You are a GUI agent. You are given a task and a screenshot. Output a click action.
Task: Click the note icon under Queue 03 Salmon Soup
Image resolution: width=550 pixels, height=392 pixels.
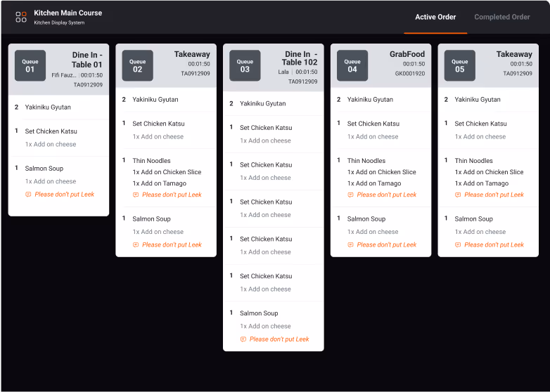coord(243,339)
